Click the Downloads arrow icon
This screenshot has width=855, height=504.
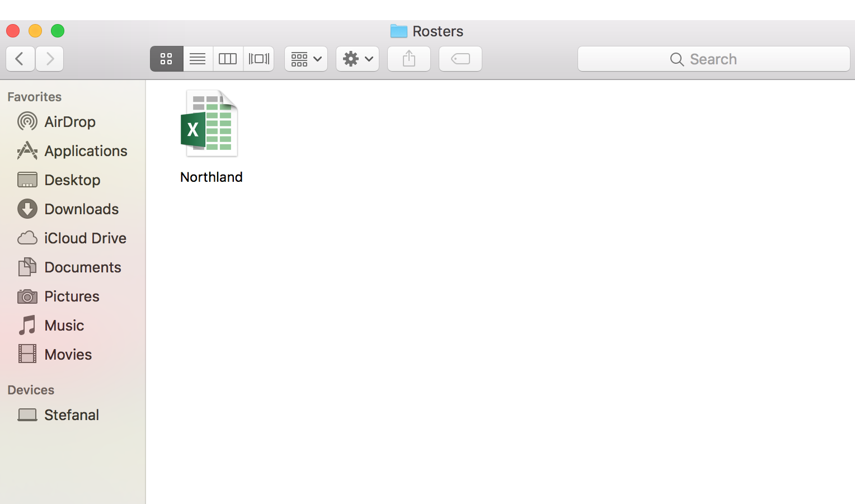27,209
